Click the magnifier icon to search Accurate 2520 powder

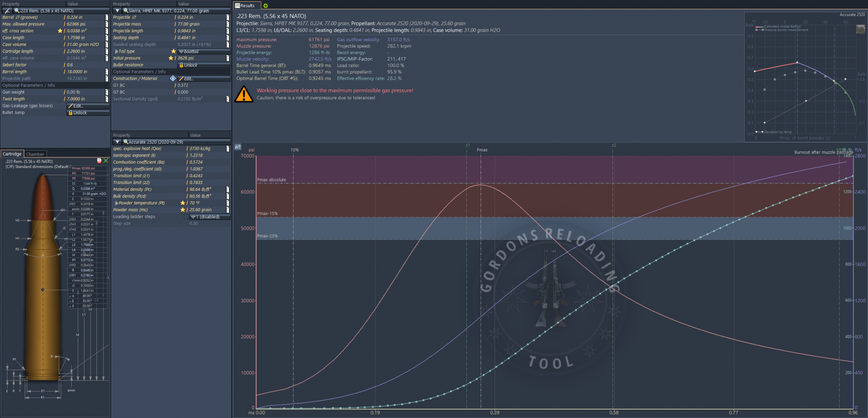126,142
